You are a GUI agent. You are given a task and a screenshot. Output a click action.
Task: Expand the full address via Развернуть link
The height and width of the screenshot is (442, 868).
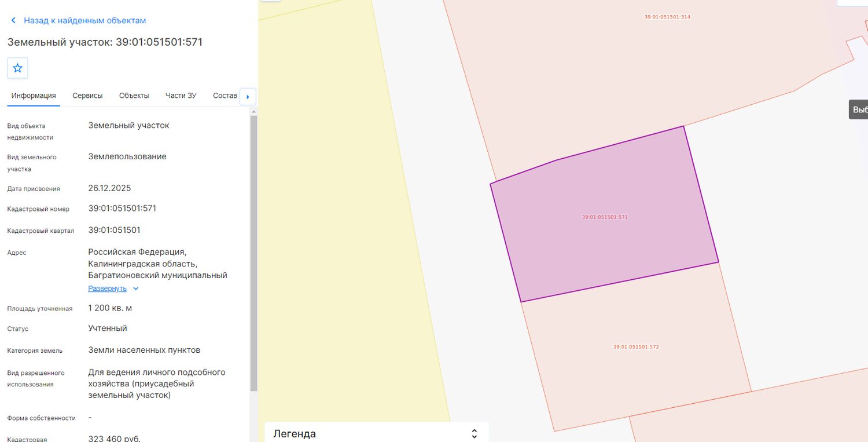(x=107, y=288)
